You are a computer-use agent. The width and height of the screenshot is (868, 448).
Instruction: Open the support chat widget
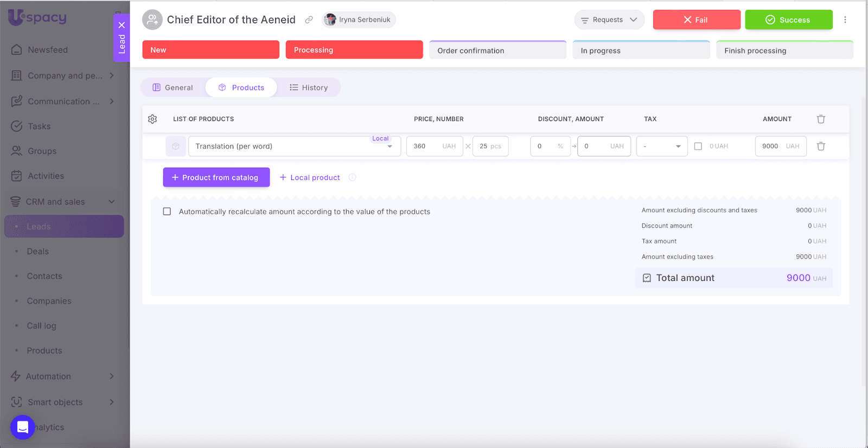click(x=22, y=427)
